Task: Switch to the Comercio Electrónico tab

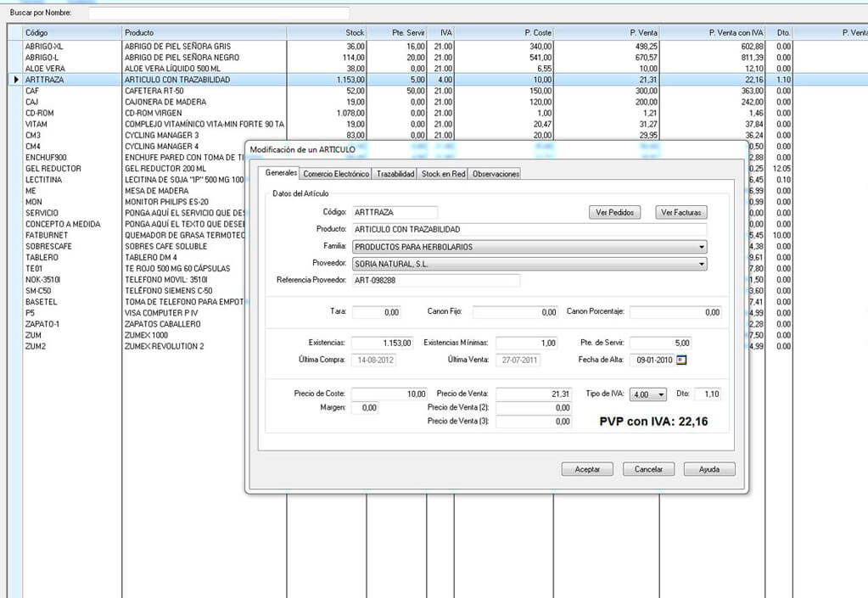Action: (x=337, y=174)
